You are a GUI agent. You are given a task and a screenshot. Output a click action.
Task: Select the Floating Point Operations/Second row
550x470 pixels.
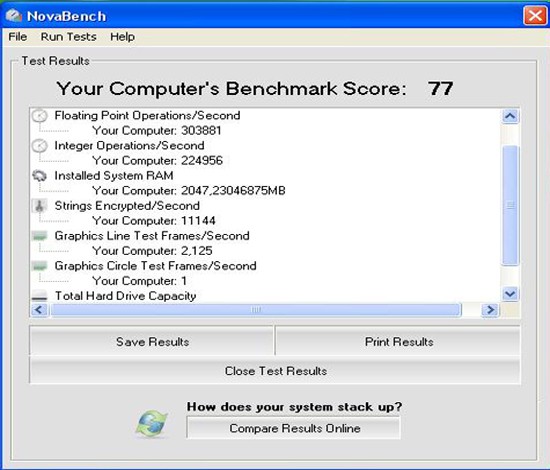pyautogui.click(x=147, y=115)
